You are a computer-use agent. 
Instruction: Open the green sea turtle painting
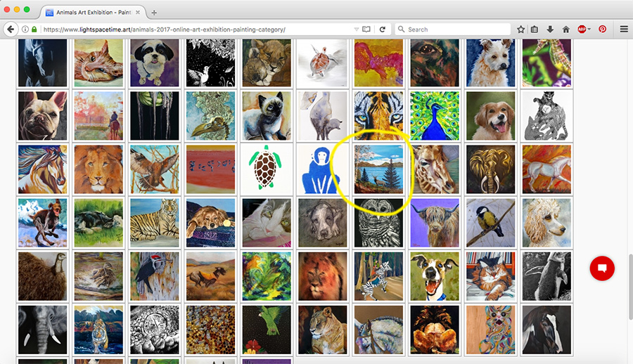(267, 169)
